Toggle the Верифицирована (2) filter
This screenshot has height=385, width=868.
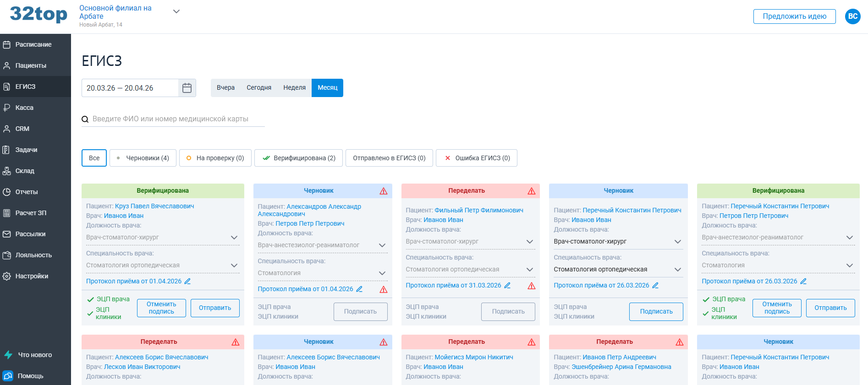point(298,158)
